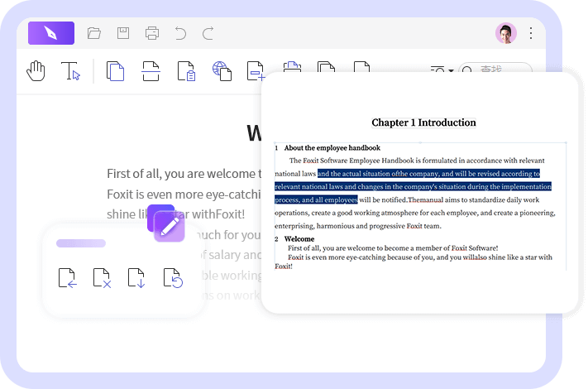The image size is (588, 389).
Task: Open the user profile avatar
Action: coord(505,33)
